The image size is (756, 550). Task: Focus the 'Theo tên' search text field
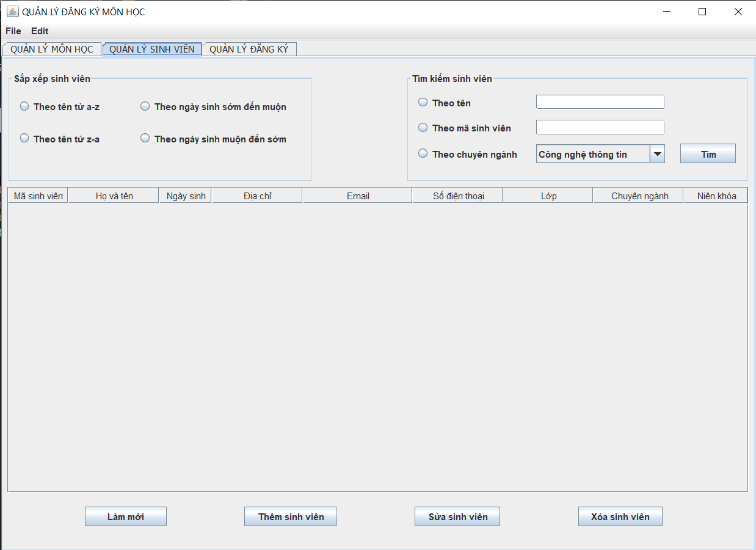(x=600, y=102)
